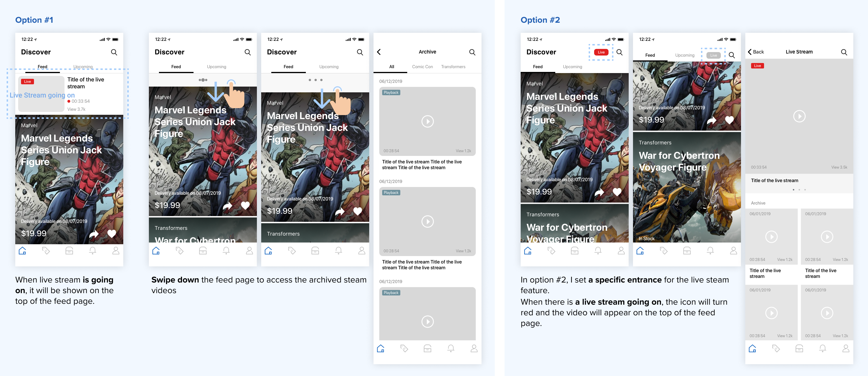Select Upcoming tab on the gray Live screen
The width and height of the screenshot is (868, 376).
click(685, 55)
